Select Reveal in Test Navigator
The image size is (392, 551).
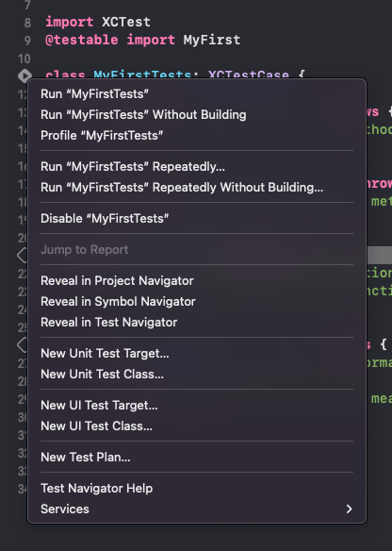(197, 323)
